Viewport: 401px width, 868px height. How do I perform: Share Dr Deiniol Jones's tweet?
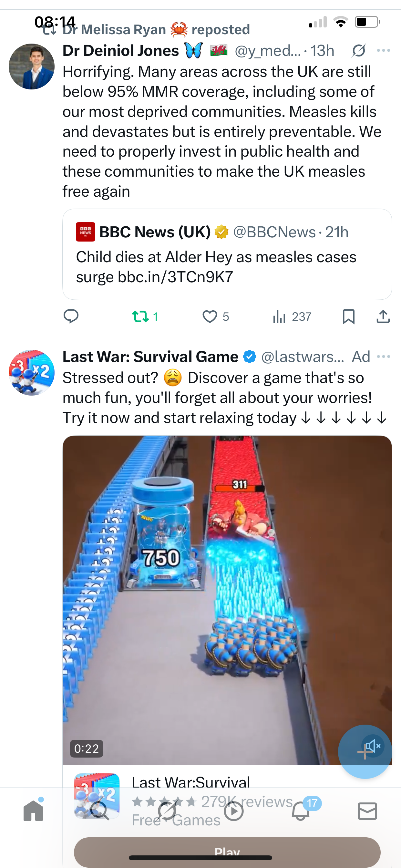click(383, 317)
